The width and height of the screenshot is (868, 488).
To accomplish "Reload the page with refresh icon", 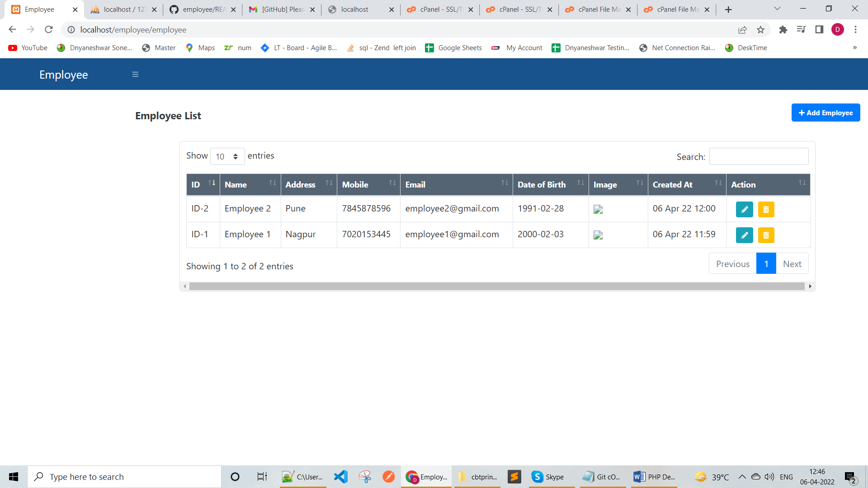I will [49, 30].
